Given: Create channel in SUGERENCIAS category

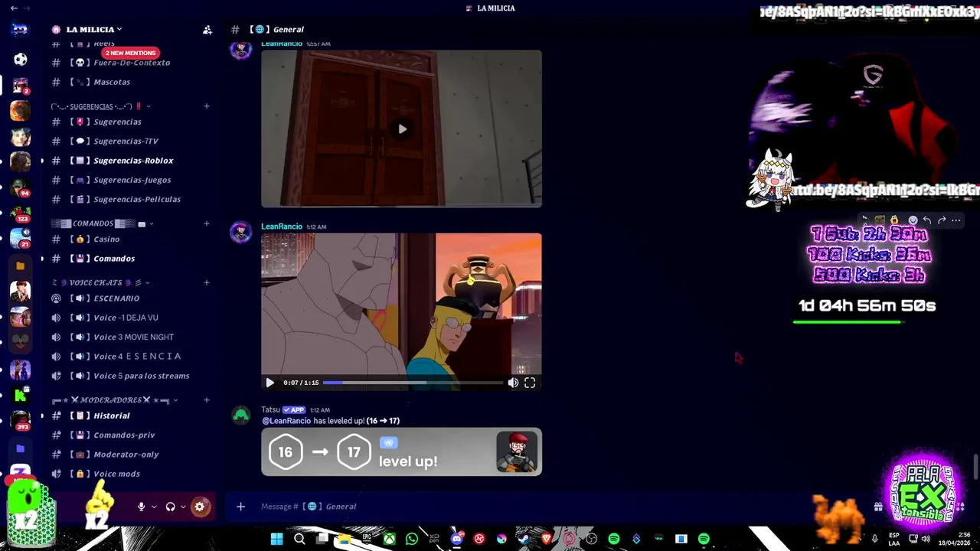Looking at the screenshot, I should [207, 106].
